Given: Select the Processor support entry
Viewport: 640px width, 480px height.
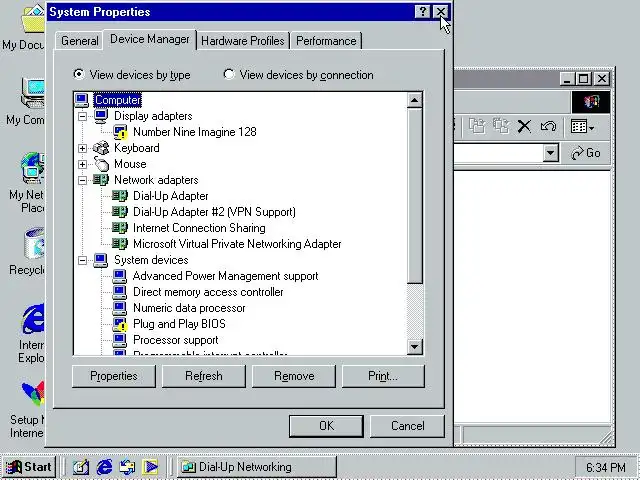Looking at the screenshot, I should (x=176, y=340).
